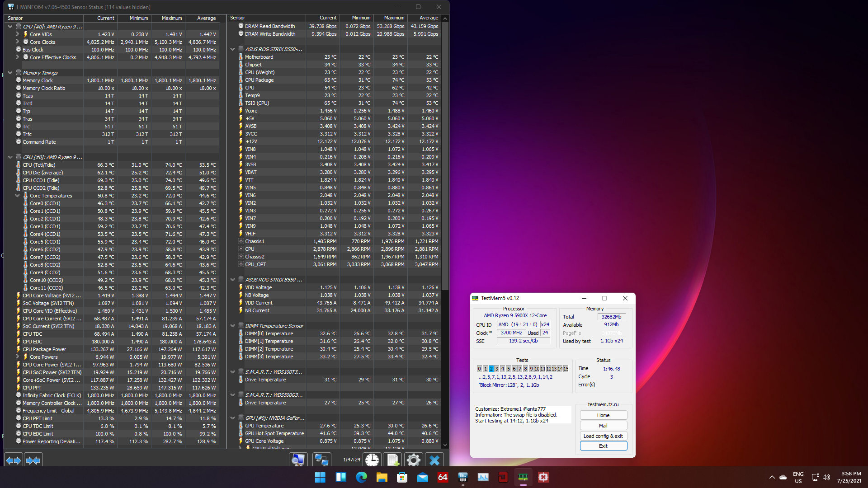Open HWiNFO sensor settings gear icon

[x=414, y=460]
